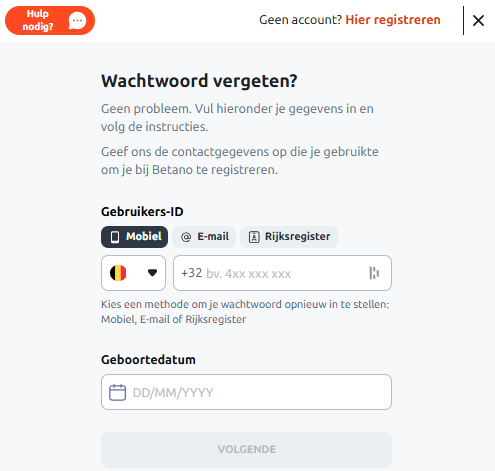The height and width of the screenshot is (471, 495).
Task: Click the Belgian flag icon
Action: point(118,273)
